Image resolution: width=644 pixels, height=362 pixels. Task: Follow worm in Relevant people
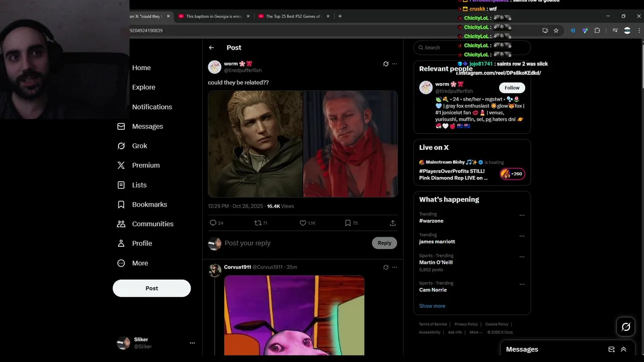[x=512, y=87]
